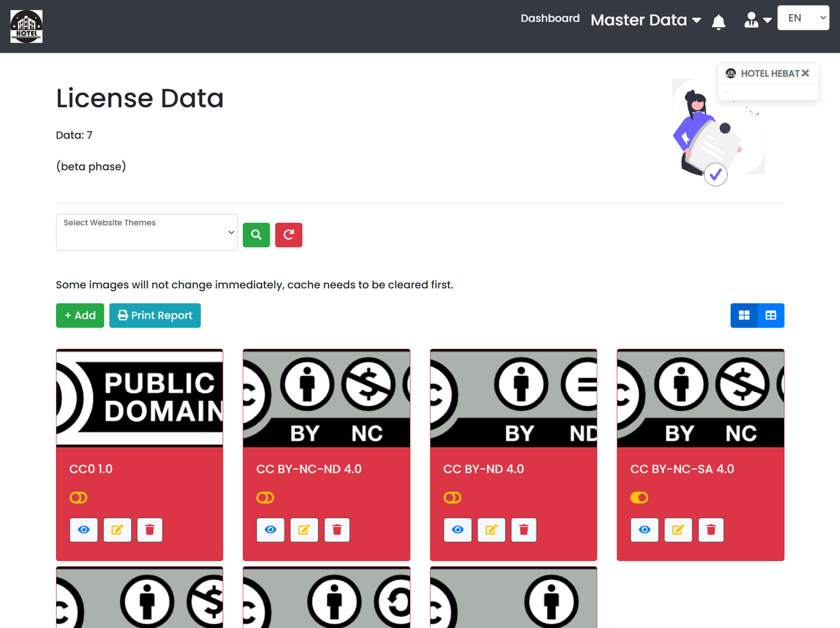The height and width of the screenshot is (628, 840).
Task: Toggle status switch for CC BY-ND 4.0
Action: click(x=452, y=498)
